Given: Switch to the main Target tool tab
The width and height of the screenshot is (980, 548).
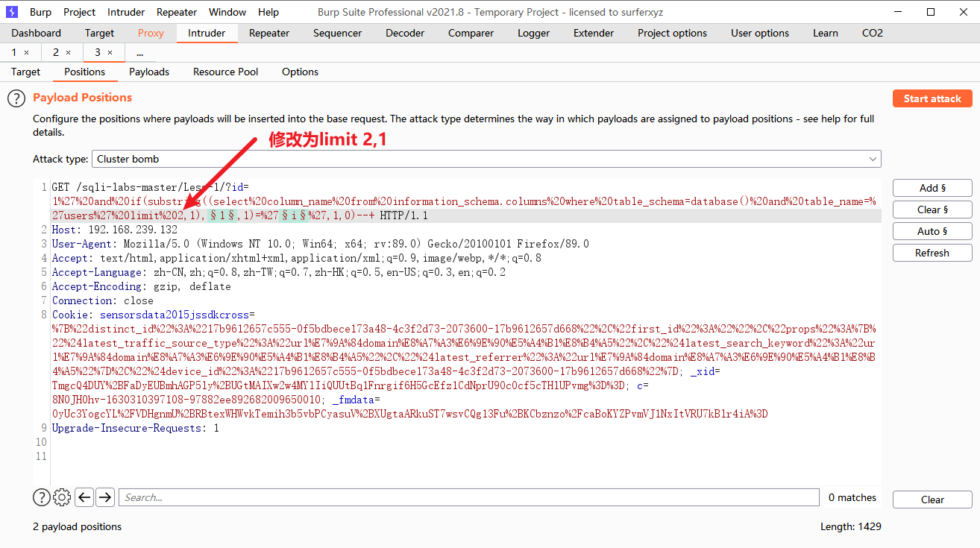Looking at the screenshot, I should point(99,33).
